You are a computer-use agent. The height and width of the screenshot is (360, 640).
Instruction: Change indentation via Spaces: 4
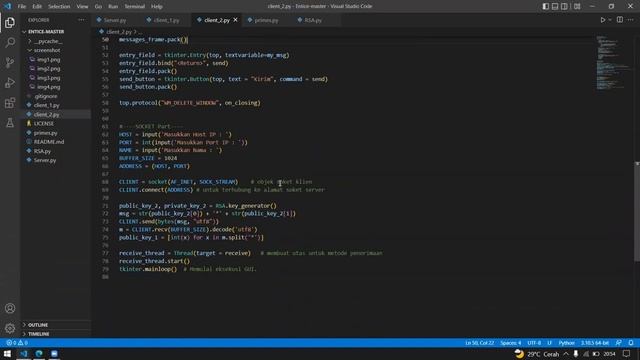[511, 342]
